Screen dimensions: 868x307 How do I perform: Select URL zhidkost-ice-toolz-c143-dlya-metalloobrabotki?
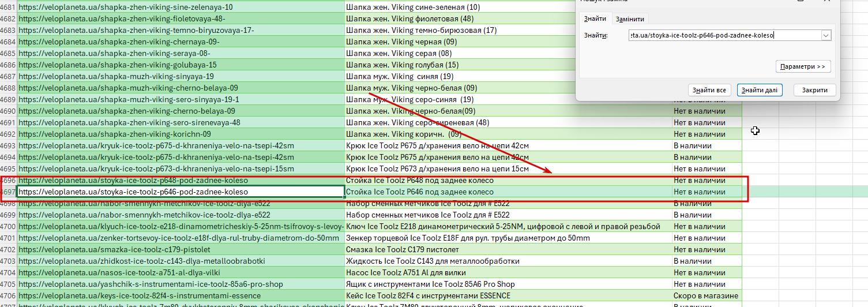(181, 261)
